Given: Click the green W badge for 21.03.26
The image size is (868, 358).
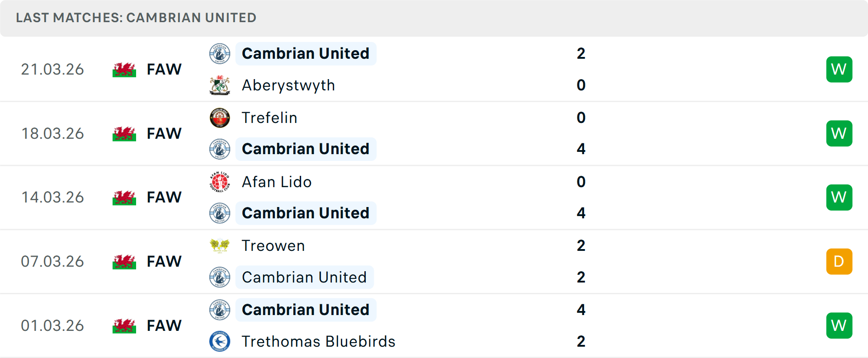Looking at the screenshot, I should [x=839, y=70].
